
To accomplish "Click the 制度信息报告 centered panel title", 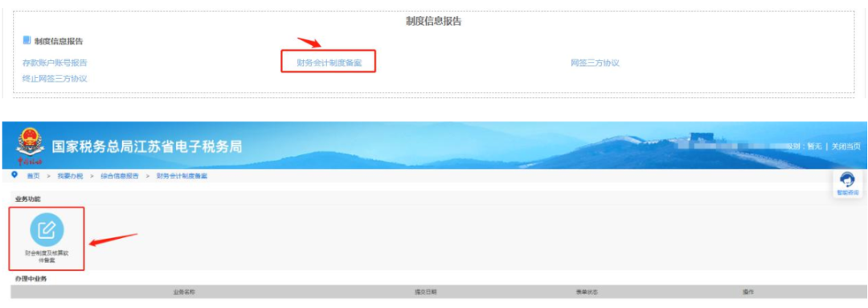I will coord(433,22).
